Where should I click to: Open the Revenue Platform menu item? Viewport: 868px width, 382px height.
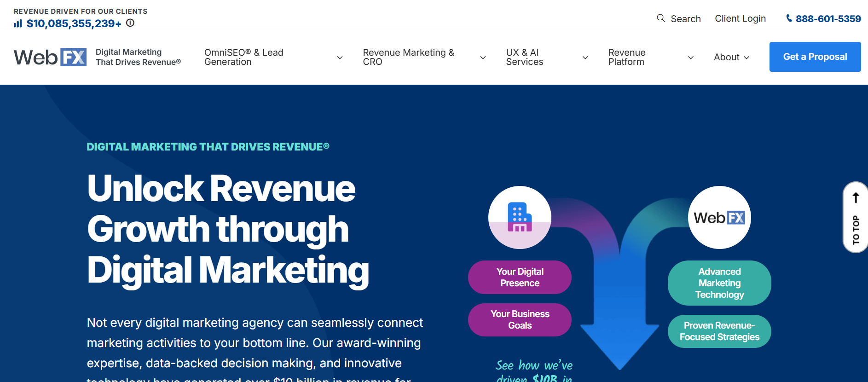coord(627,57)
